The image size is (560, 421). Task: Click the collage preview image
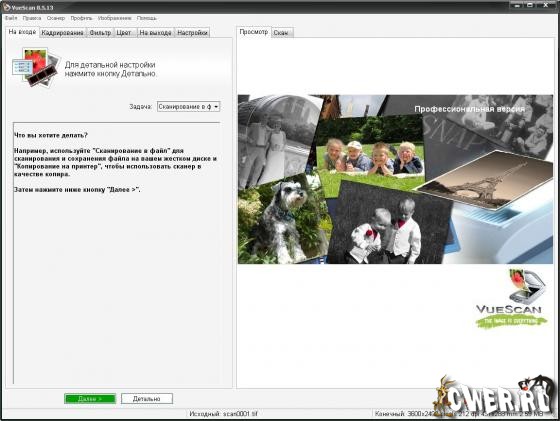[x=395, y=179]
